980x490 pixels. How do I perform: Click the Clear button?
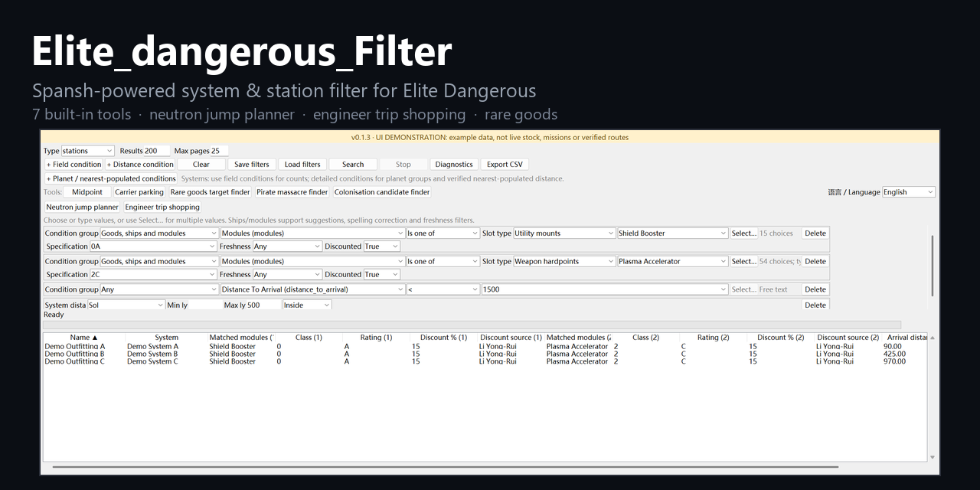coord(201,164)
